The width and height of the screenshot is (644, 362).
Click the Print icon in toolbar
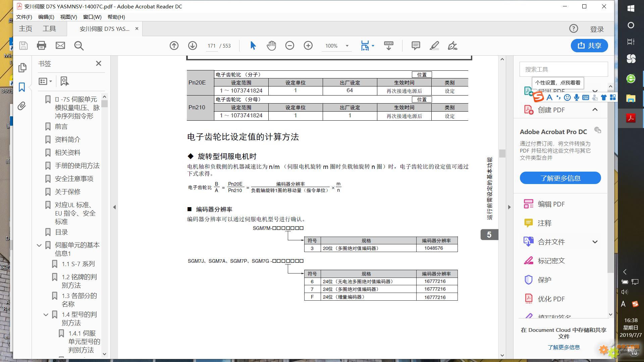coord(42,46)
